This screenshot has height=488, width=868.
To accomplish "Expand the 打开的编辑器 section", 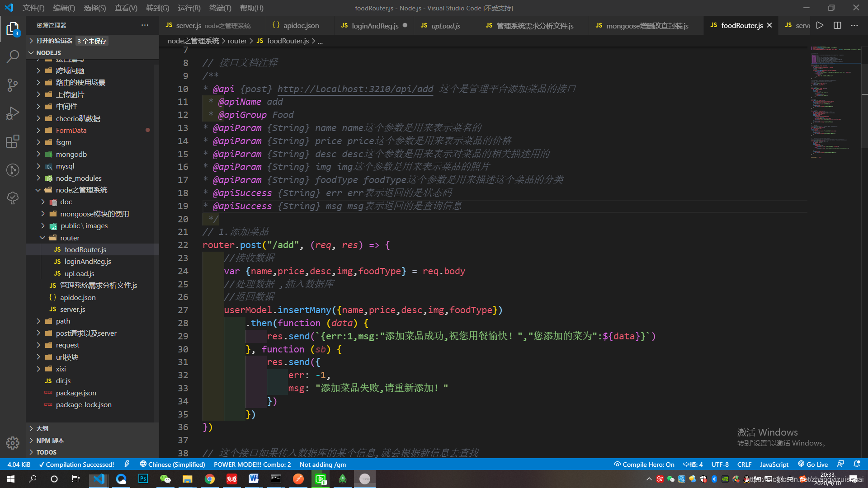I will (x=54, y=41).
